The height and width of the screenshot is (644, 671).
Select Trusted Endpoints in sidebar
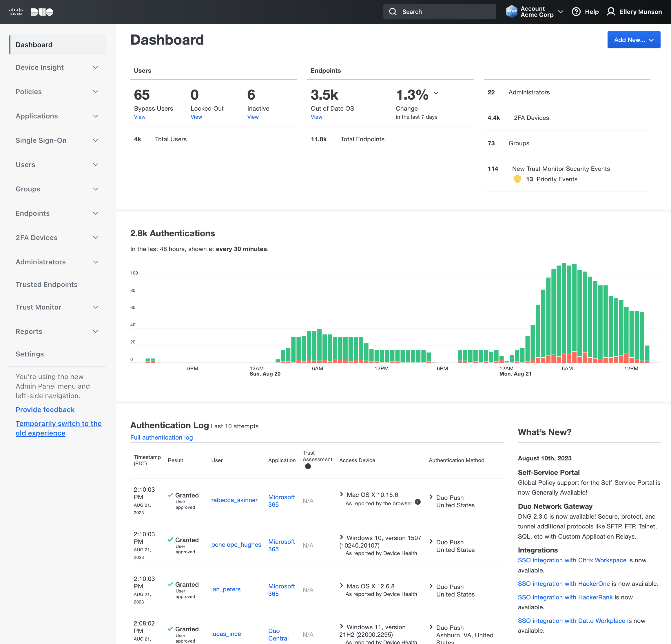click(47, 284)
